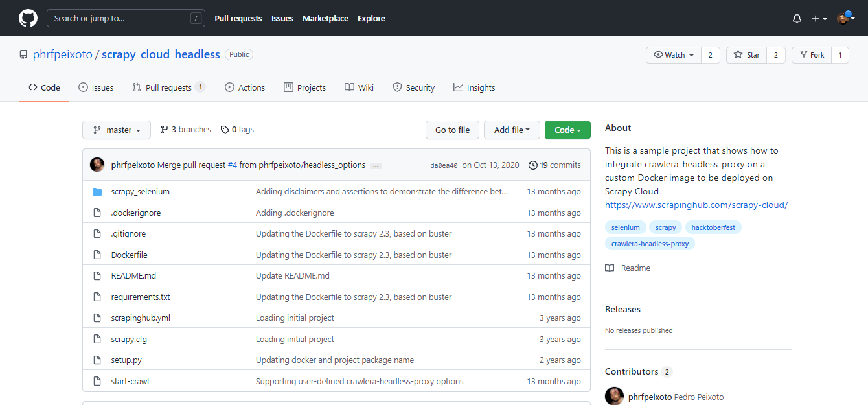
Task: Select the hacktoberfest topic tag
Action: pos(713,227)
